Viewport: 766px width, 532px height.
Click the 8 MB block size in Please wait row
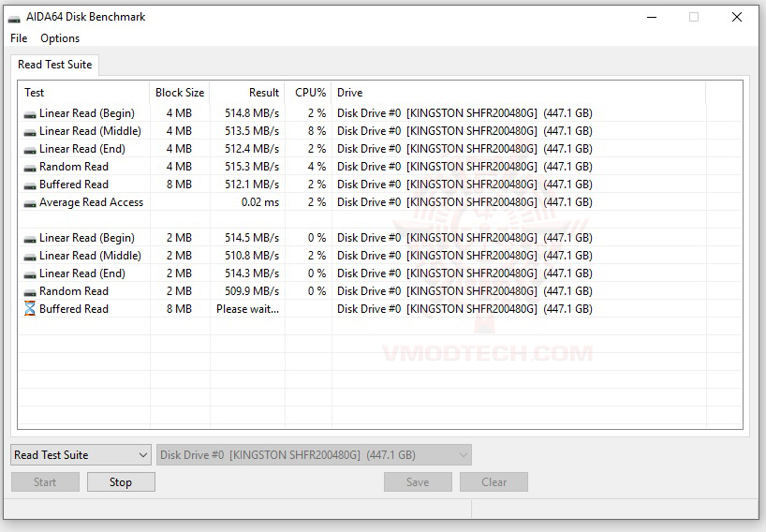(179, 309)
